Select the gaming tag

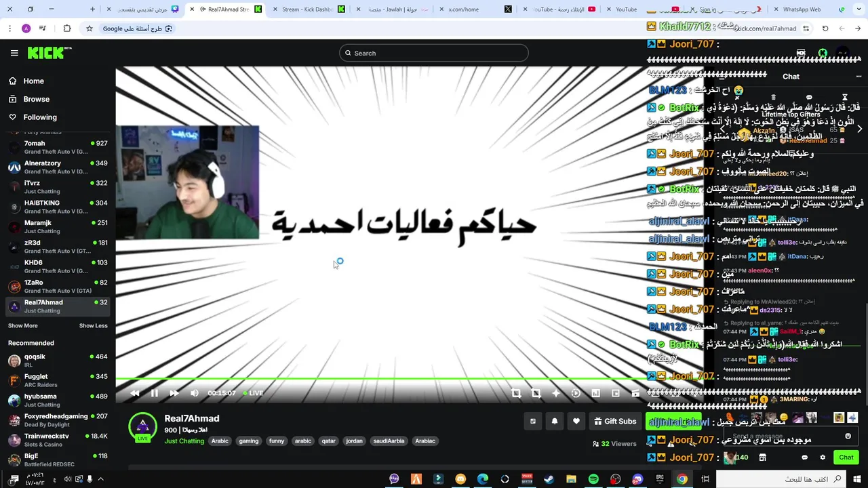[x=249, y=441]
